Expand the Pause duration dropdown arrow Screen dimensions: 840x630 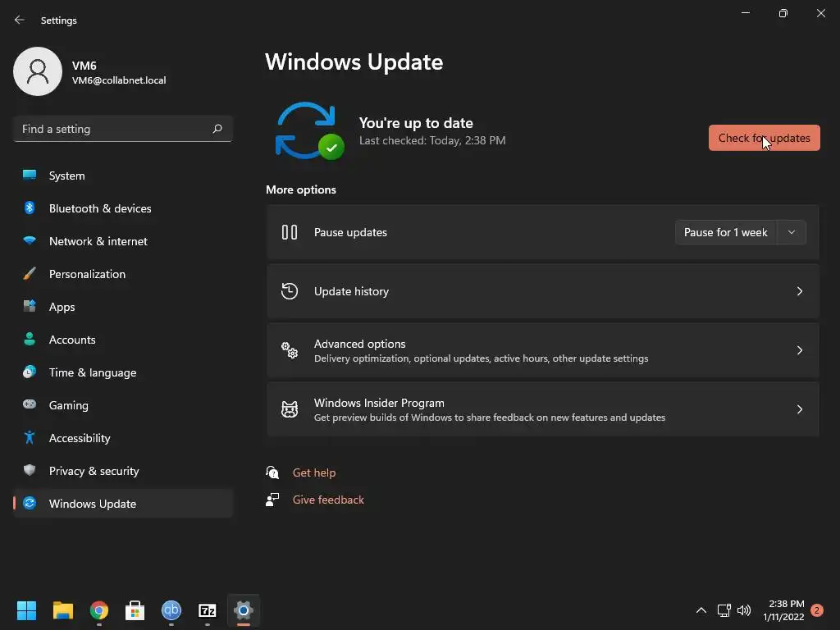(792, 232)
